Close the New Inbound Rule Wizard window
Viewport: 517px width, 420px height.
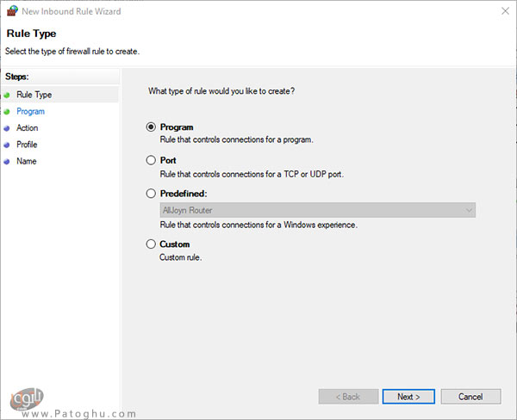tap(505, 11)
